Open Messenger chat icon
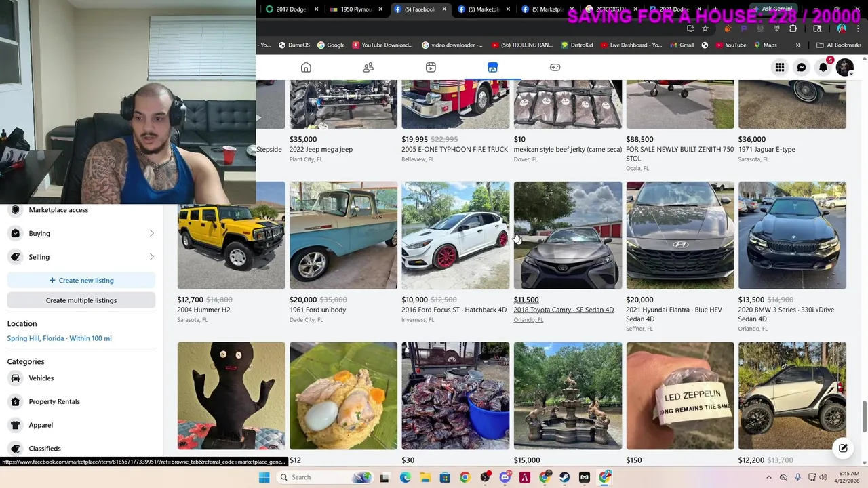 [x=802, y=67]
